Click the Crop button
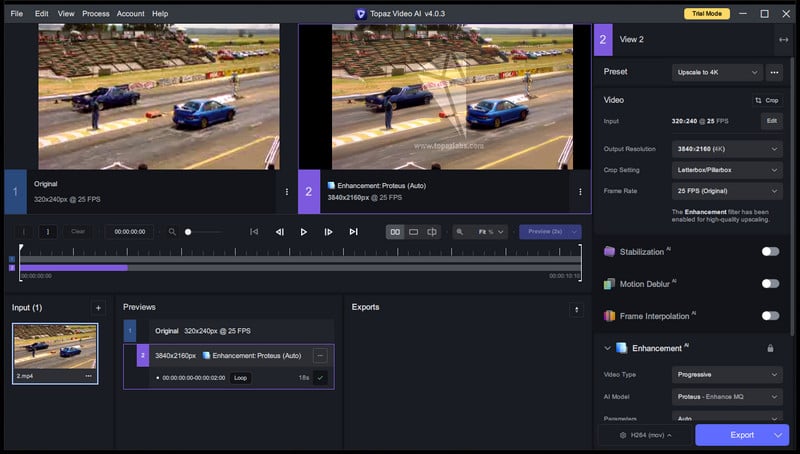Image resolution: width=800 pixels, height=454 pixels. pos(767,100)
